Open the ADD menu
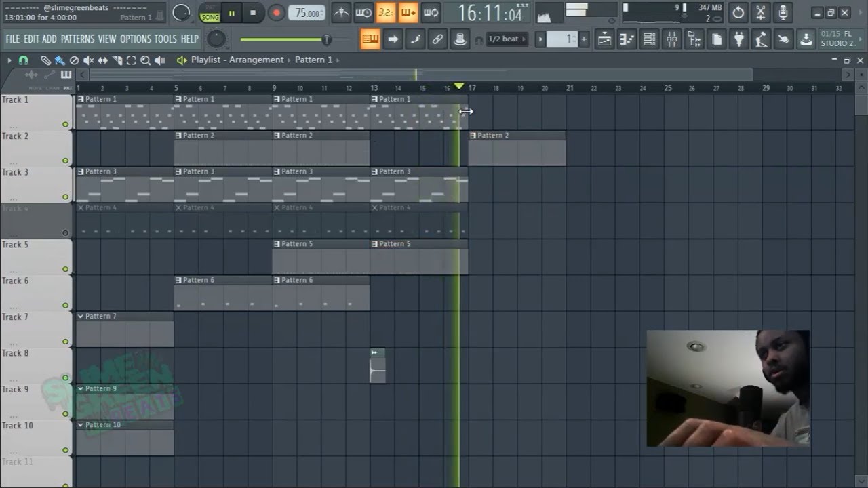 tap(50, 39)
